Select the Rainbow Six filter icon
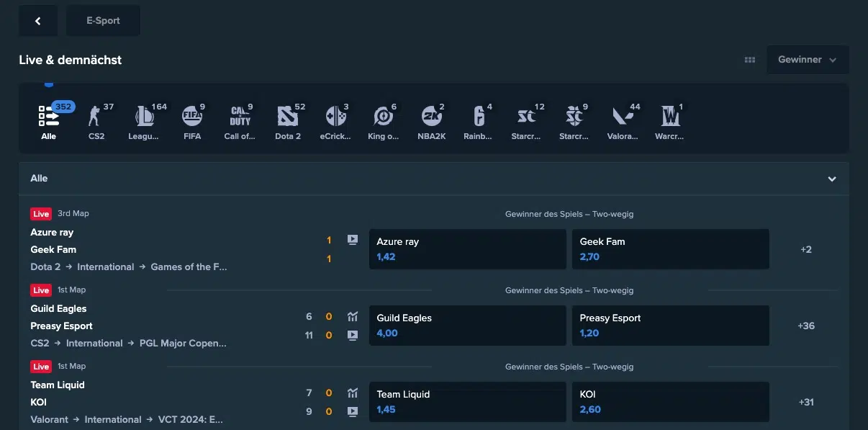 click(479, 115)
